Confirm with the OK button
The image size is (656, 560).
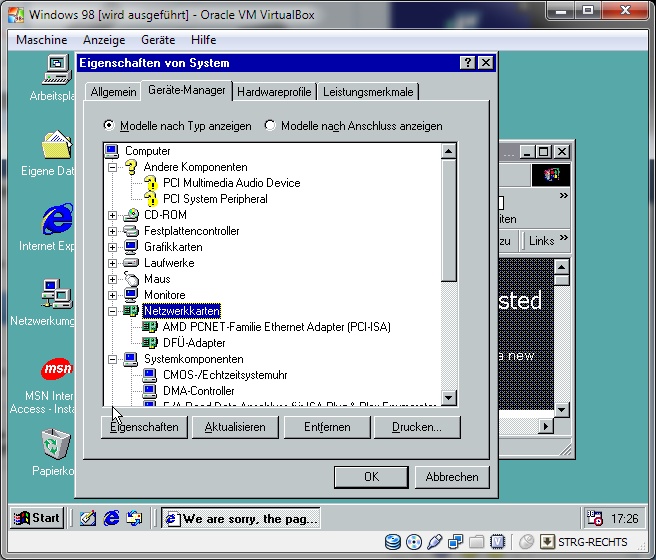[x=371, y=477]
